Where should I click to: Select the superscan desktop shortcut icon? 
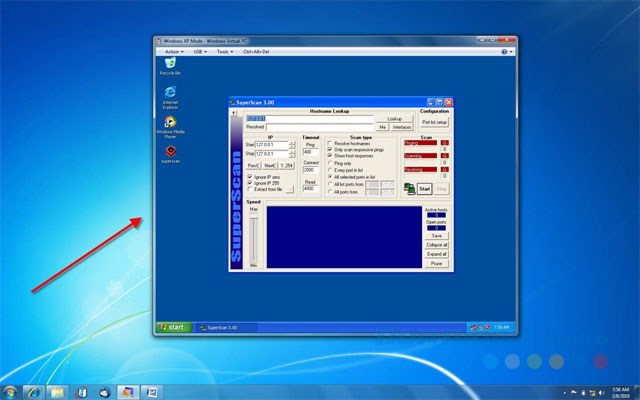[x=171, y=154]
